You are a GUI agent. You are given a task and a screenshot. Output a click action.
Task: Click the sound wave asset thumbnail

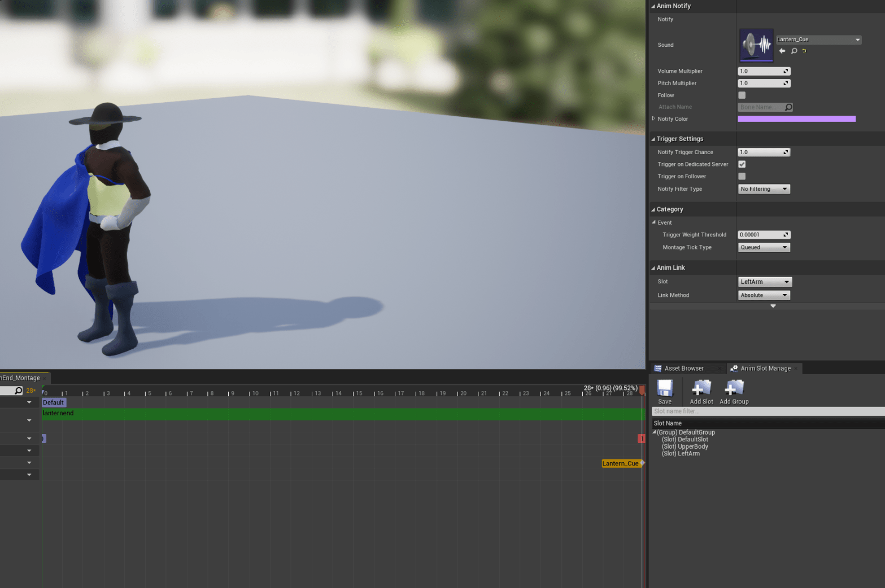[x=756, y=45]
